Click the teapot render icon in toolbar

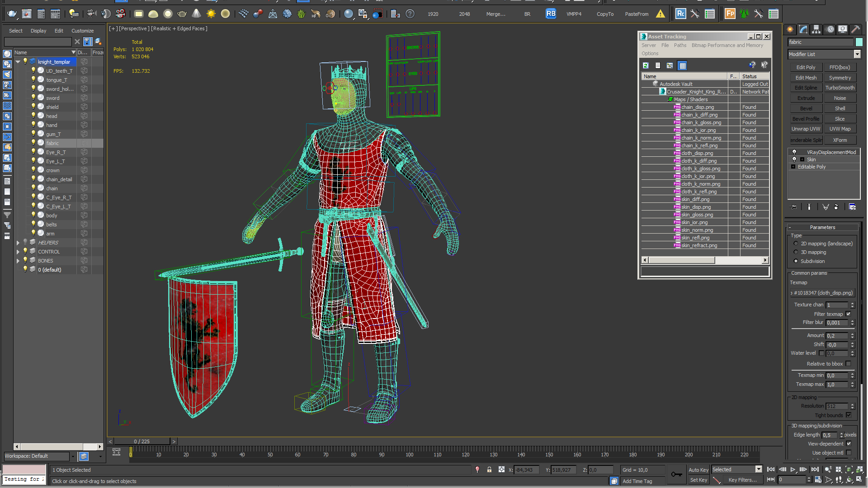(x=12, y=14)
